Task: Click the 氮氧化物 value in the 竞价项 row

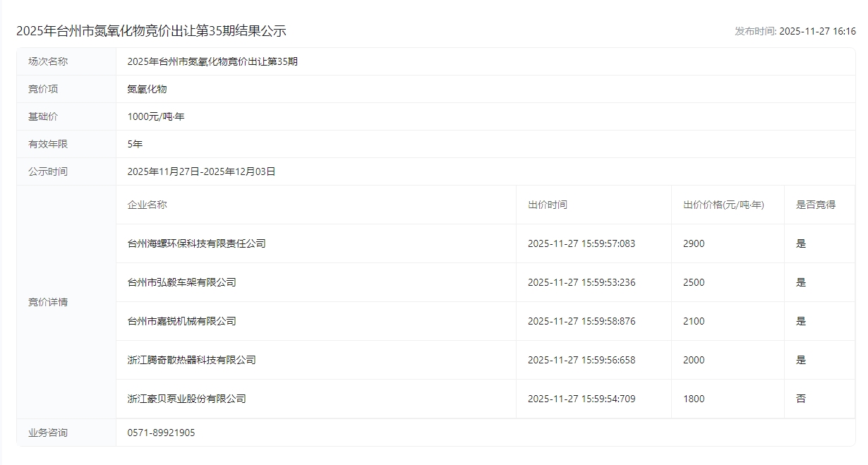Action: click(x=147, y=89)
